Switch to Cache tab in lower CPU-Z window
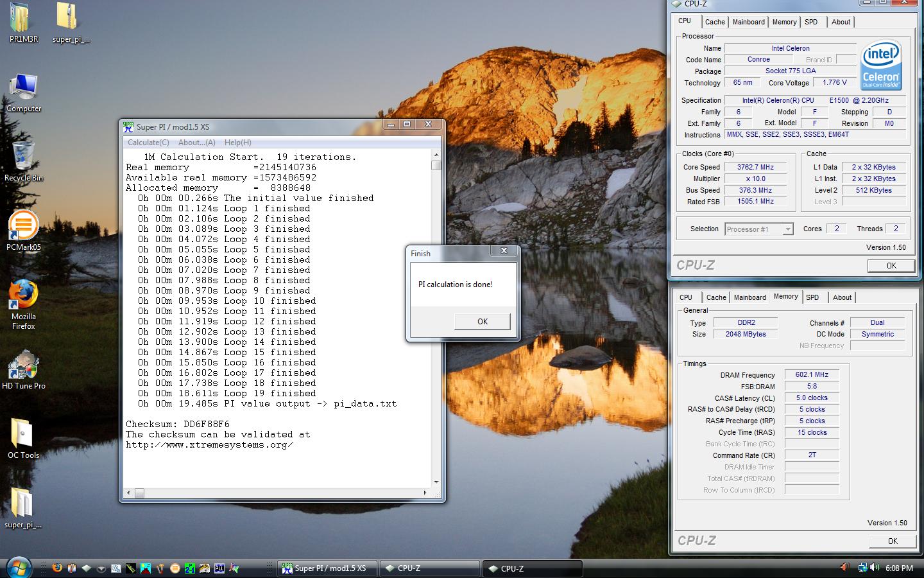This screenshot has width=924, height=578. [x=716, y=297]
